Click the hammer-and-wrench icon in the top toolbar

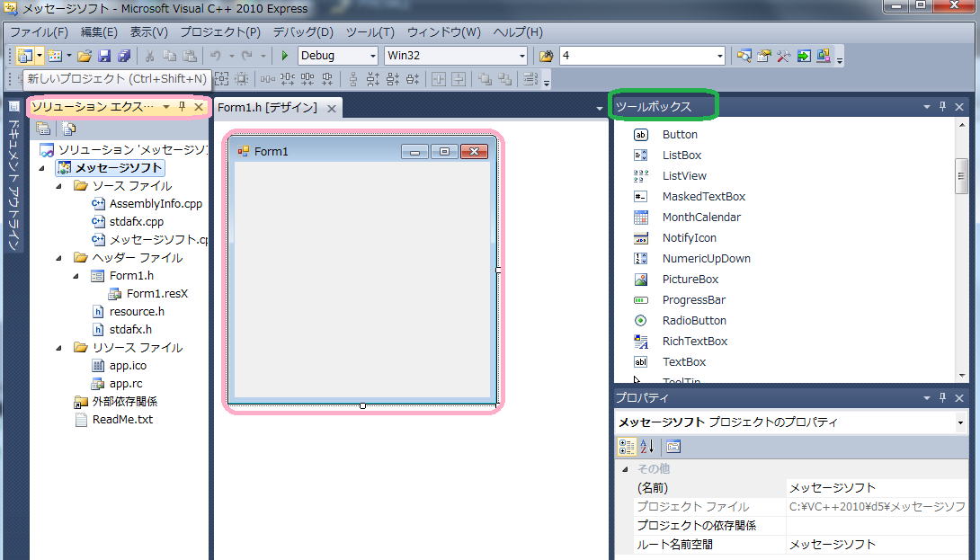pyautogui.click(x=783, y=56)
